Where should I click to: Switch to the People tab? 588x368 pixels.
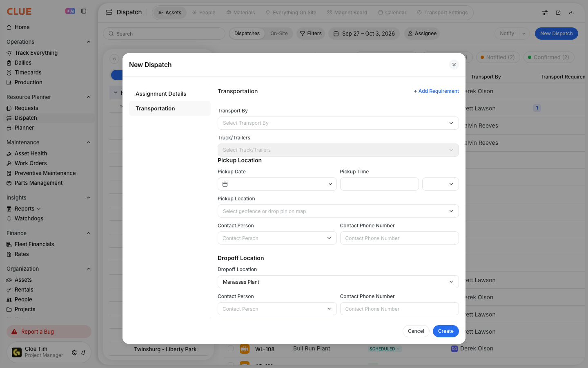coord(204,13)
